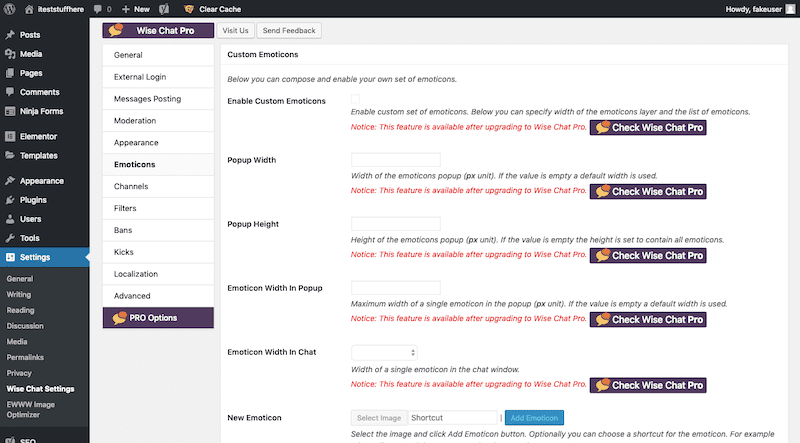Switch to the Localization tab
Image resolution: width=800 pixels, height=443 pixels.
158,274
